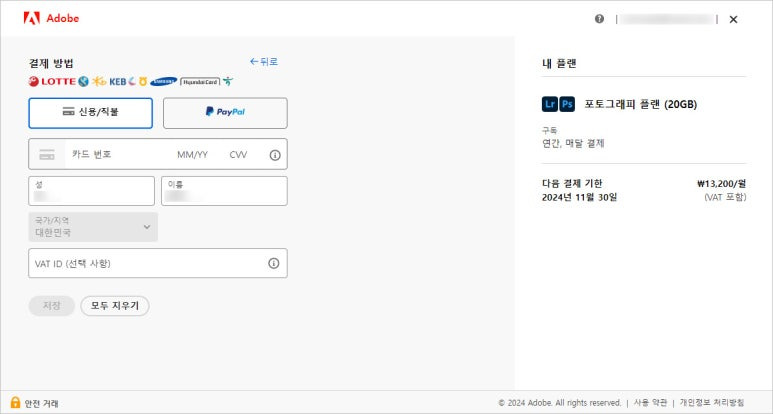Click the card icon in the card number box
Screen dimensions: 773x414
click(47, 155)
